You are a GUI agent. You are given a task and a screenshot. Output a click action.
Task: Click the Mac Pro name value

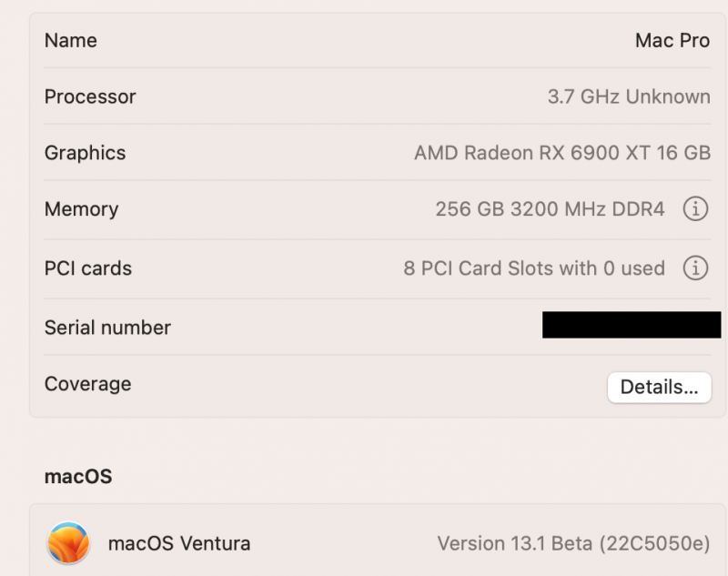coord(672,41)
